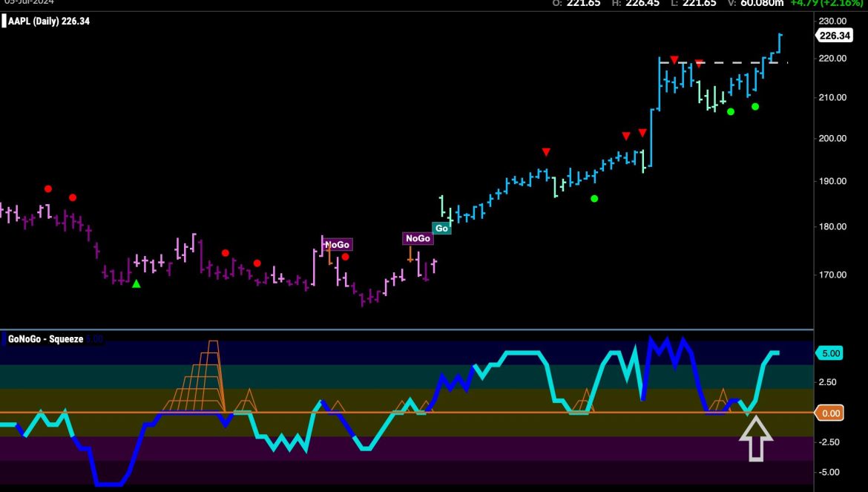Select the -5.00 oscillator axis label
The width and height of the screenshot is (868, 492).
point(829,472)
